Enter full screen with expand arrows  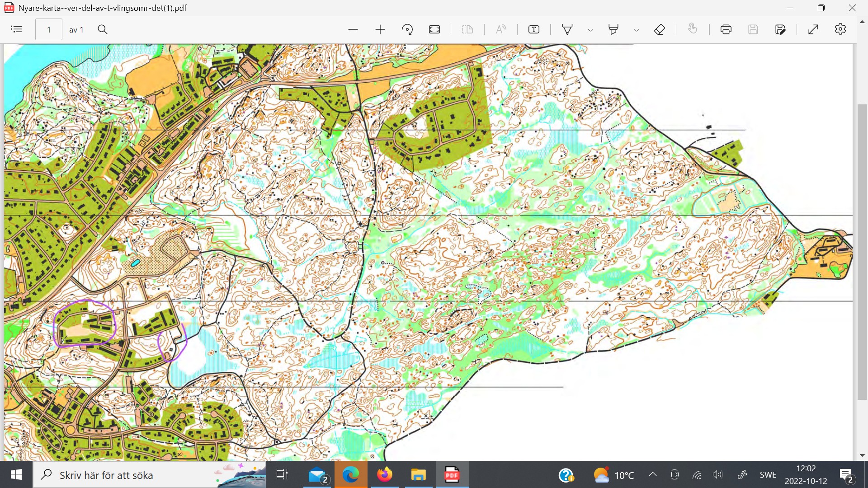[813, 29]
